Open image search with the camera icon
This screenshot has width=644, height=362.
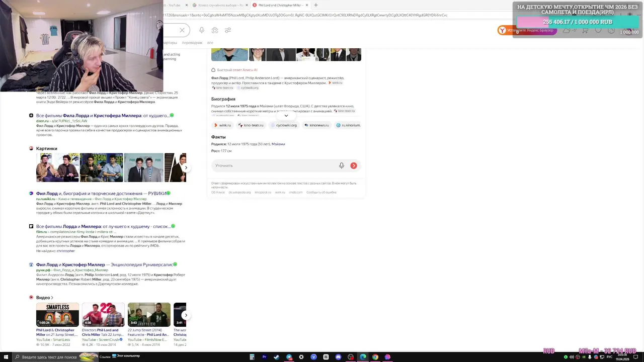[x=215, y=30]
